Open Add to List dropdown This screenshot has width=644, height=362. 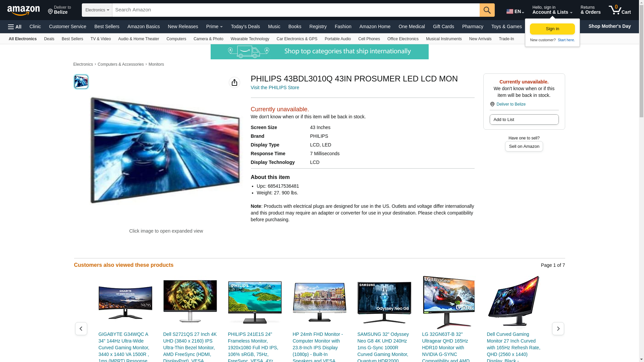click(524, 120)
